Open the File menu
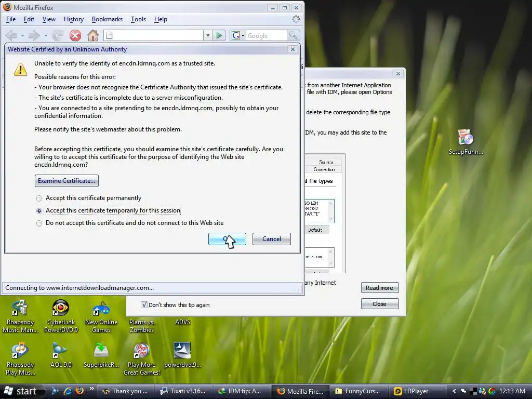Viewport: 532px width, 399px height. click(11, 19)
